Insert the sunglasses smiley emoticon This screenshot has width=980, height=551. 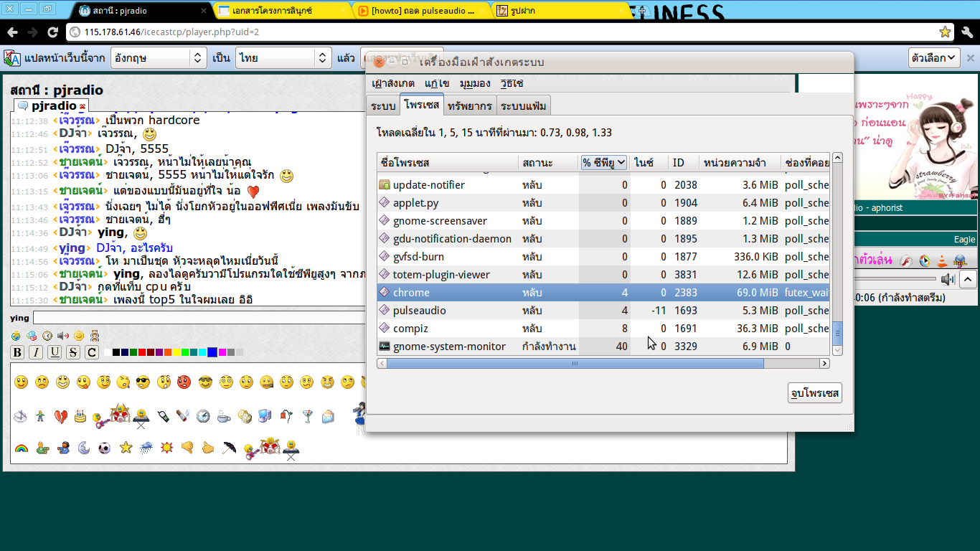click(143, 382)
